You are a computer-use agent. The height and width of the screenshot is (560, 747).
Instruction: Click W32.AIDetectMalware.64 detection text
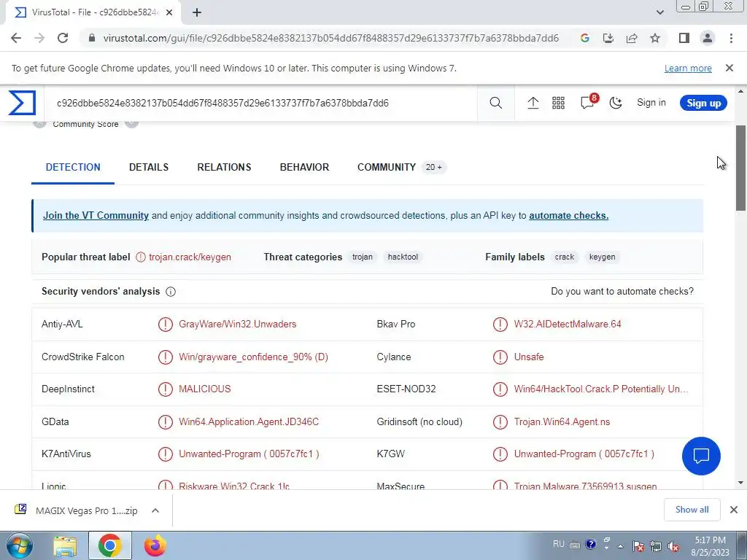click(568, 324)
